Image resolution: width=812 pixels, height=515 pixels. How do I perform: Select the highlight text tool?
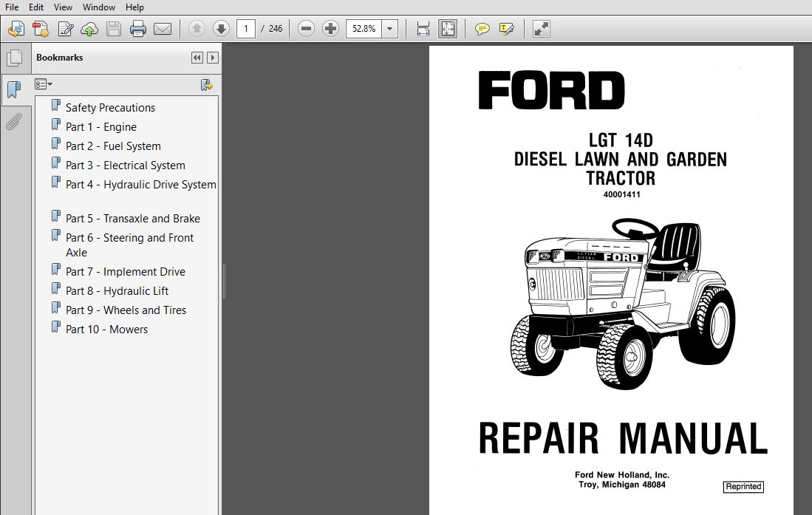(506, 29)
